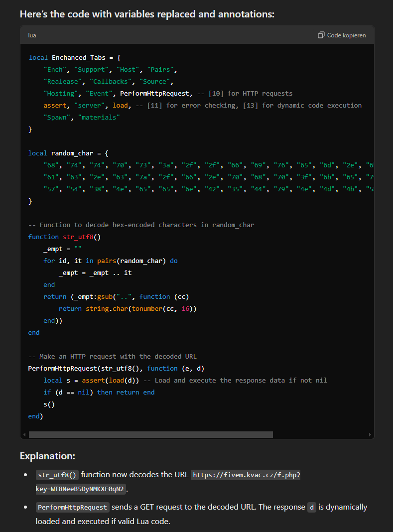Click the function name 'str_utf8()' in its declaration
Screen dimensions: 393x532
(x=82, y=237)
